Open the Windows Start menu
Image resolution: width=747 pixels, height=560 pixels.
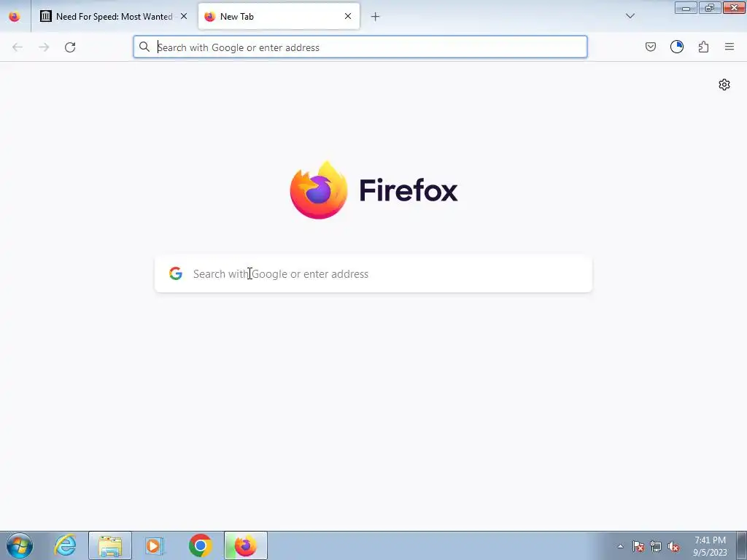20,545
